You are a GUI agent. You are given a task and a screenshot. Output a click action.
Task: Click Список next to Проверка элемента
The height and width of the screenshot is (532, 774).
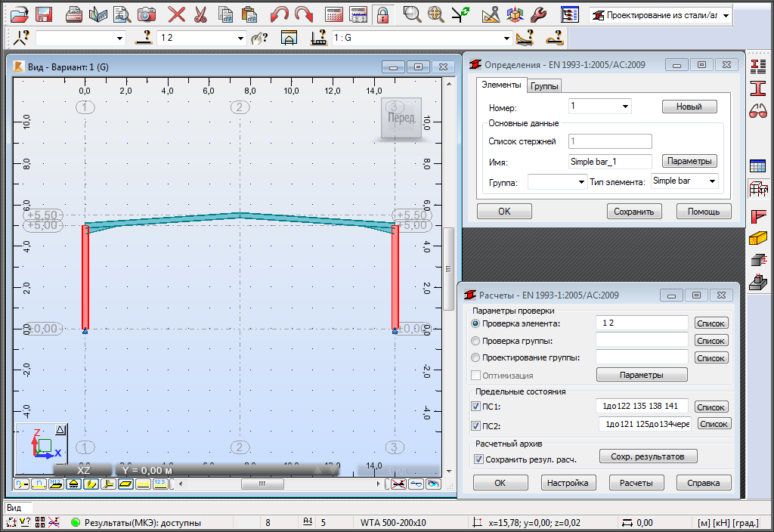(x=711, y=323)
